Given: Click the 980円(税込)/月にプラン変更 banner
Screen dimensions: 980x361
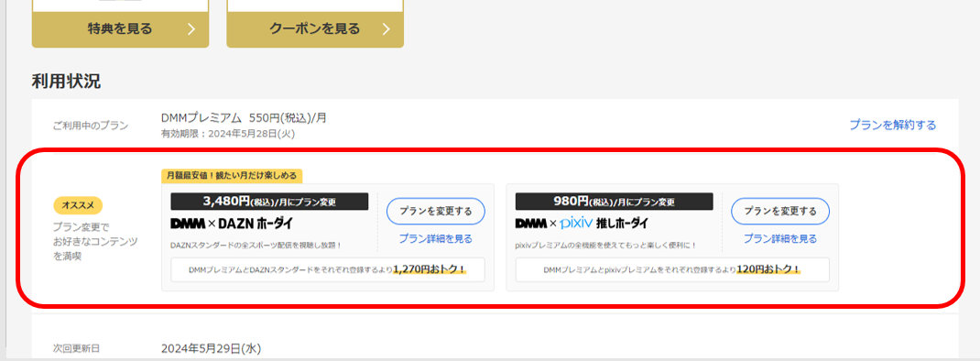Looking at the screenshot, I should tap(614, 202).
